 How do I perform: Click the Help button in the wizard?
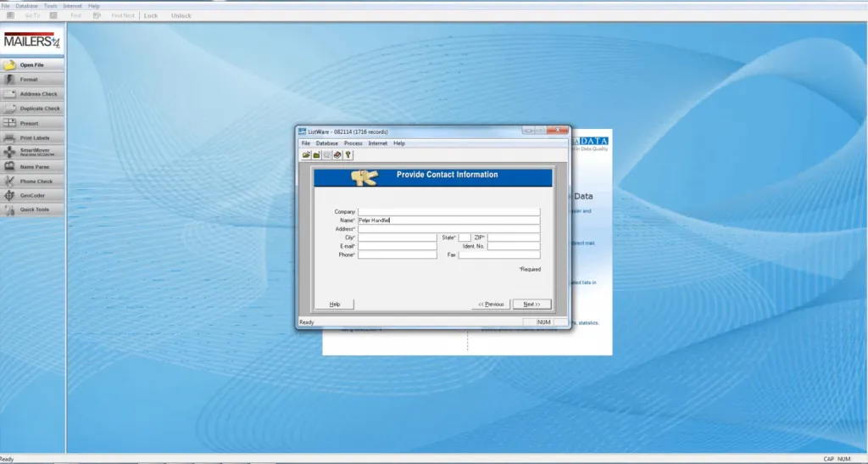(334, 304)
